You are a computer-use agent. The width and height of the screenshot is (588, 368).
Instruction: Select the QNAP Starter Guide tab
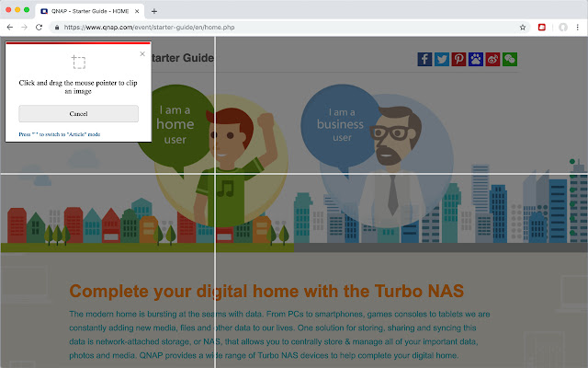(90, 11)
